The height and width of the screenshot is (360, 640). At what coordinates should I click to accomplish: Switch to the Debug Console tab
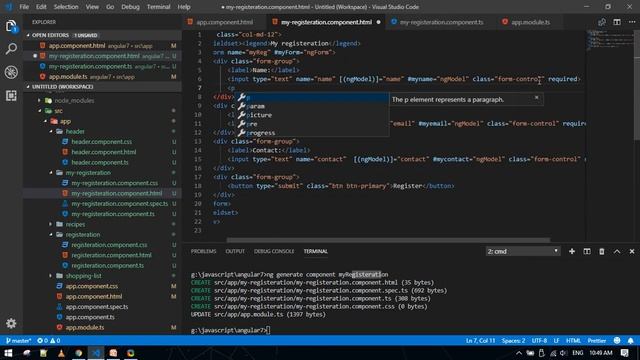click(274, 251)
